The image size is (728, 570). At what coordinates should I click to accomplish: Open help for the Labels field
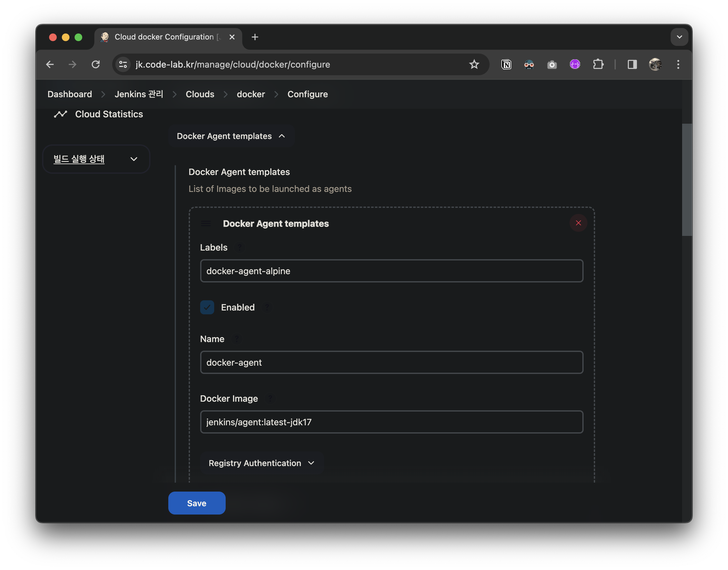pyautogui.click(x=239, y=248)
